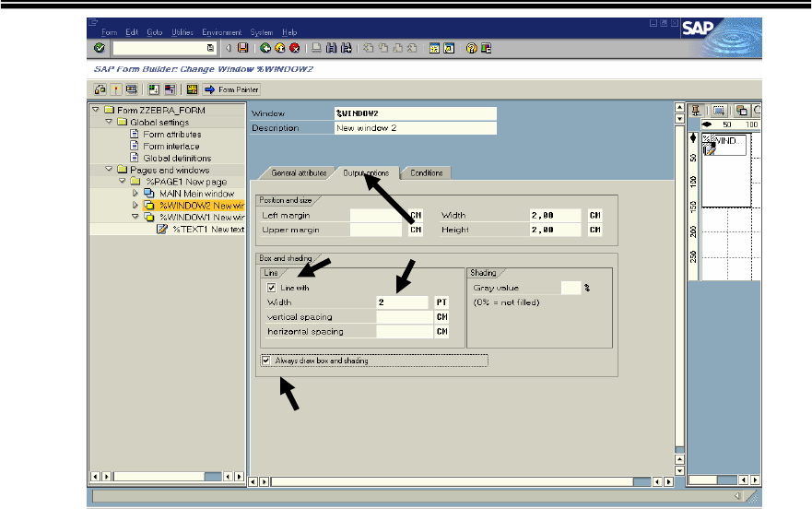Viewport: 812px width, 509px height.
Task: Click the %WIND window box in Form Painter preview
Action: 724,145
